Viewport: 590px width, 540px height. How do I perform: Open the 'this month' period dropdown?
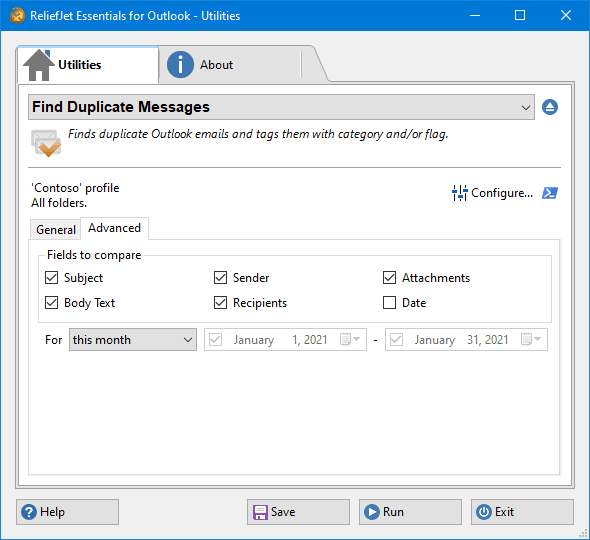[x=133, y=339]
